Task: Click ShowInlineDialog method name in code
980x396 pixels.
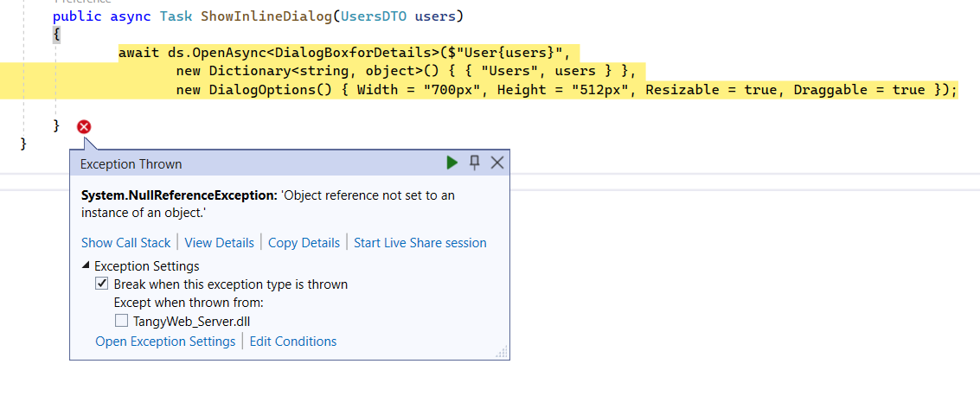Action: [x=266, y=16]
